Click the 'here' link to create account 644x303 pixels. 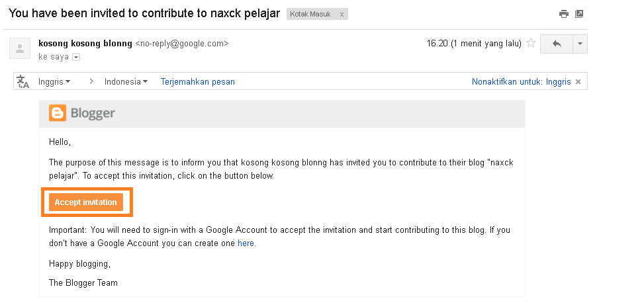coord(247,243)
